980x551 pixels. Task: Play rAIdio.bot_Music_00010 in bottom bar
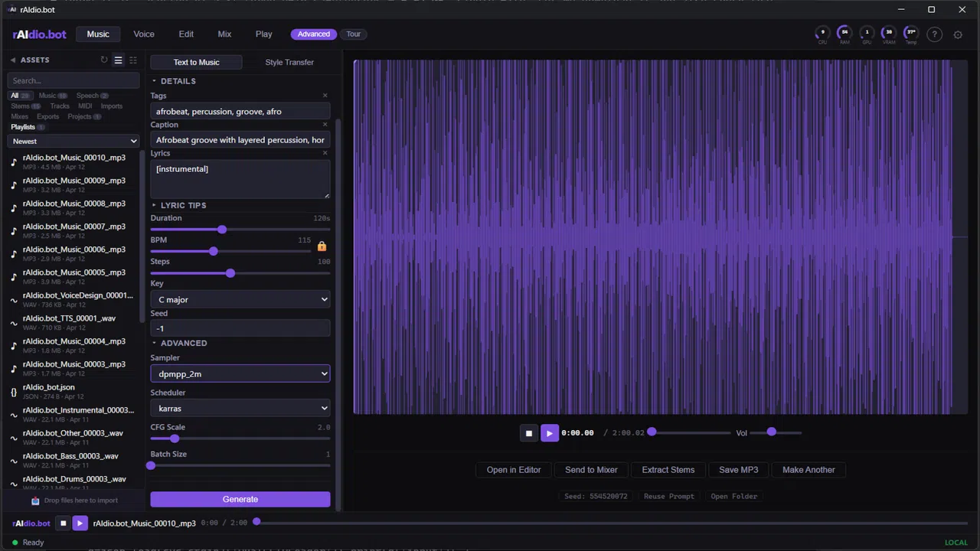pos(80,523)
